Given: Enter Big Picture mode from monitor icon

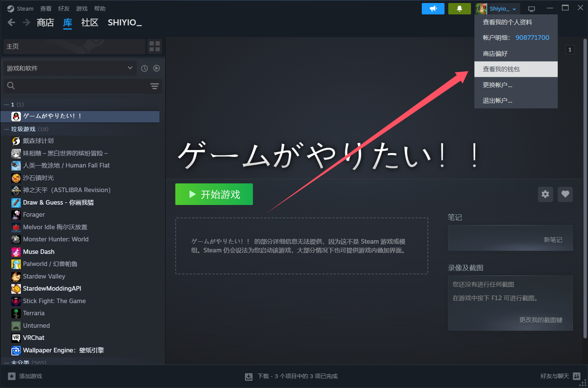Looking at the screenshot, I should point(532,9).
